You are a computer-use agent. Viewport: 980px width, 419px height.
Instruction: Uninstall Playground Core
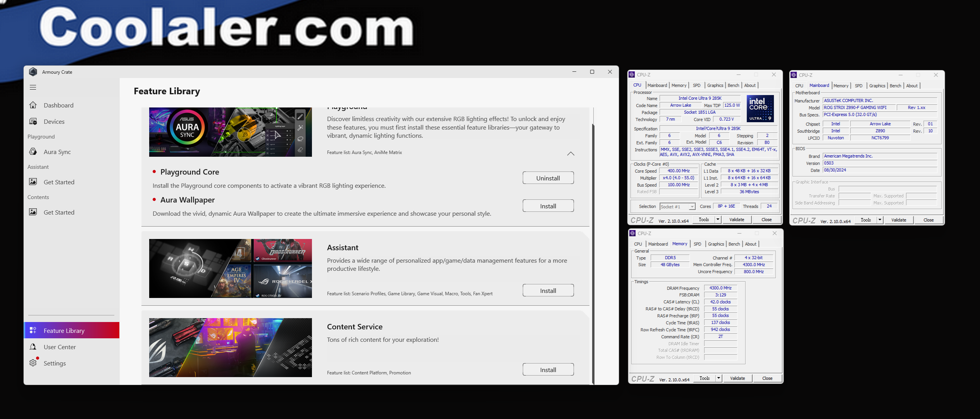coord(548,178)
